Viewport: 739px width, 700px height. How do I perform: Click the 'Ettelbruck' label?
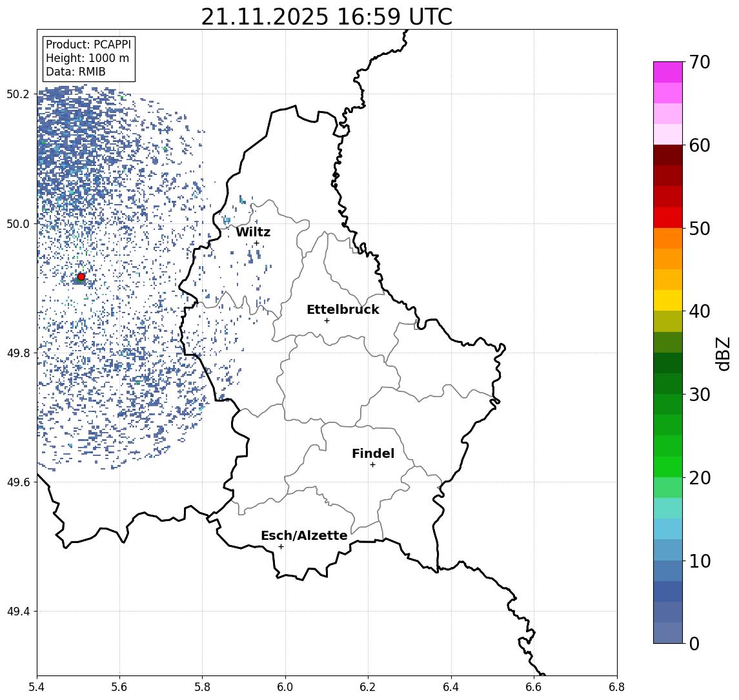(x=343, y=309)
